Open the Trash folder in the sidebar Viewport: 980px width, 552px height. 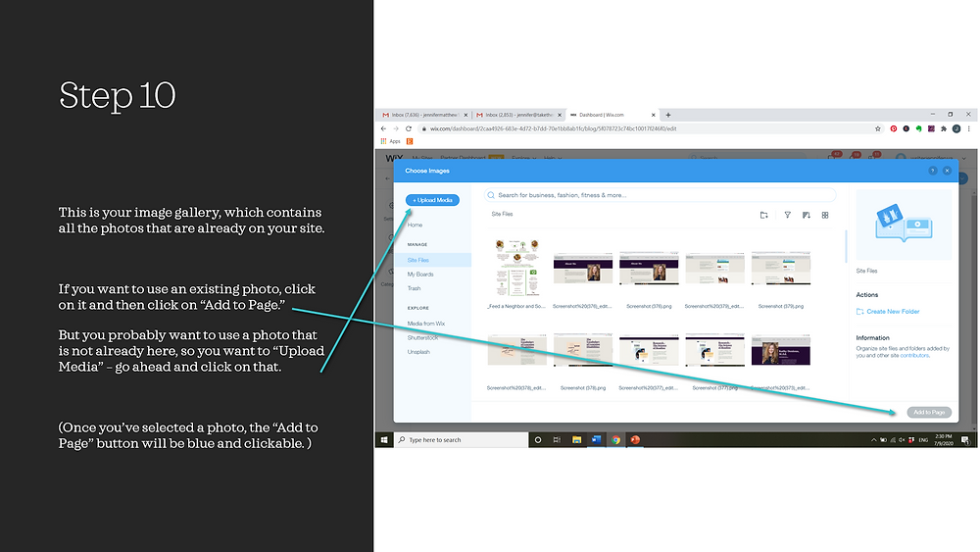pos(414,289)
